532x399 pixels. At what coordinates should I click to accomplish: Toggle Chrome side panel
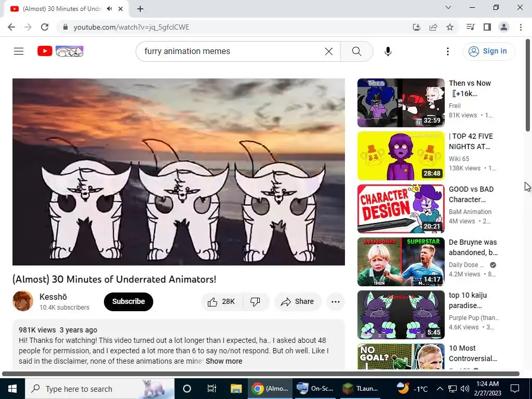pyautogui.click(x=487, y=27)
